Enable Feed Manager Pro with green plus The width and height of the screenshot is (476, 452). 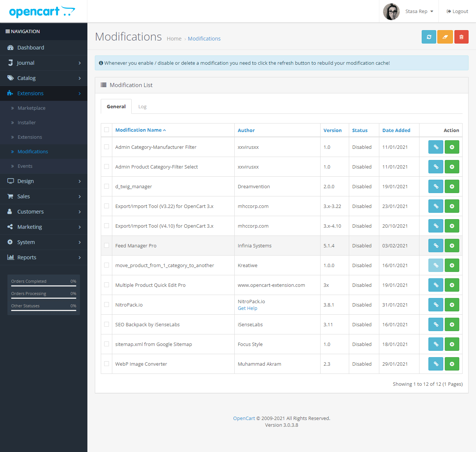[x=452, y=246]
